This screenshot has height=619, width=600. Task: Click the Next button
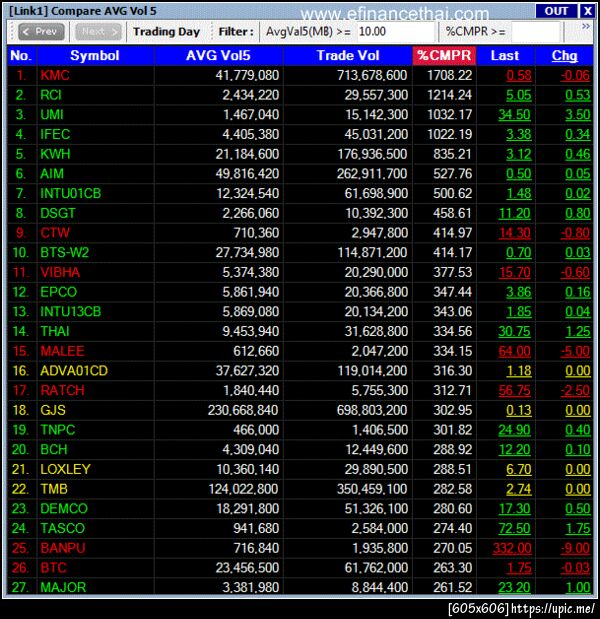[x=98, y=32]
